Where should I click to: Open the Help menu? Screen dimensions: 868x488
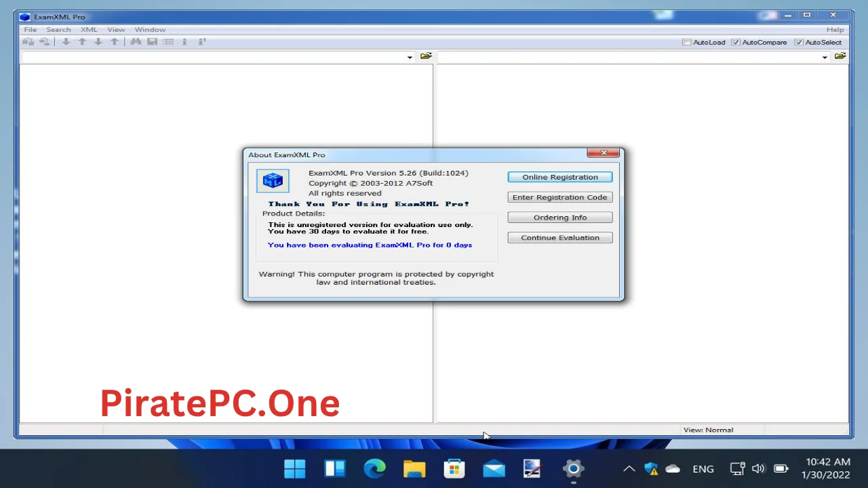(835, 30)
